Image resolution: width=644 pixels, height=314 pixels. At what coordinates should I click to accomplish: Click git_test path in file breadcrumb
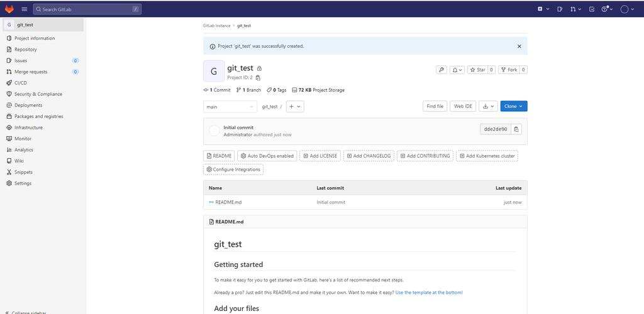pyautogui.click(x=270, y=107)
